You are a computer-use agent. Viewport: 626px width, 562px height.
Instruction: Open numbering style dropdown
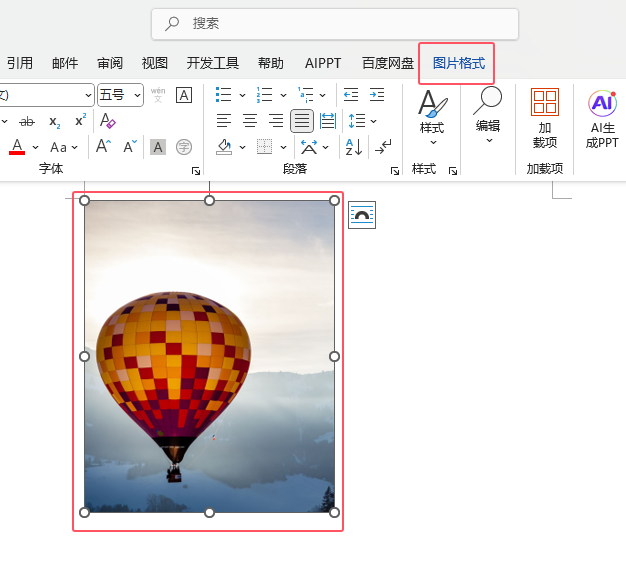click(x=283, y=95)
